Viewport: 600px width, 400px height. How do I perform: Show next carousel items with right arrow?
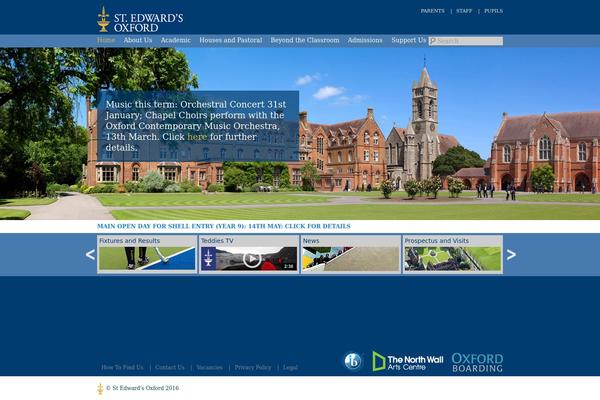[x=511, y=255]
